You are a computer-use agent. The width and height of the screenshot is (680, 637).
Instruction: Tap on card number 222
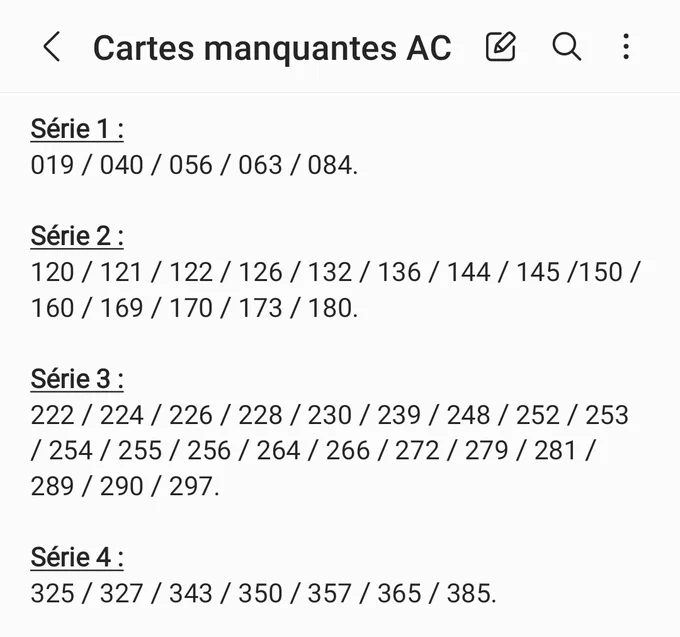52,415
